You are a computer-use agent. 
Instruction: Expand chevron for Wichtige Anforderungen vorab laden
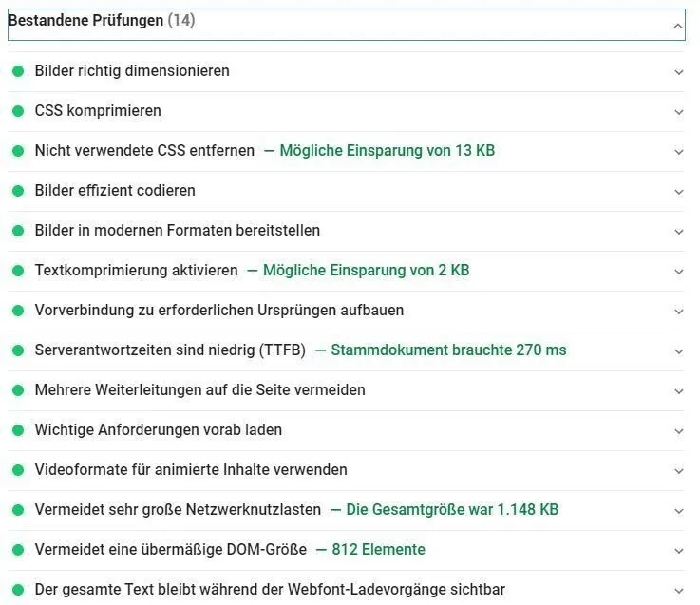(x=678, y=431)
